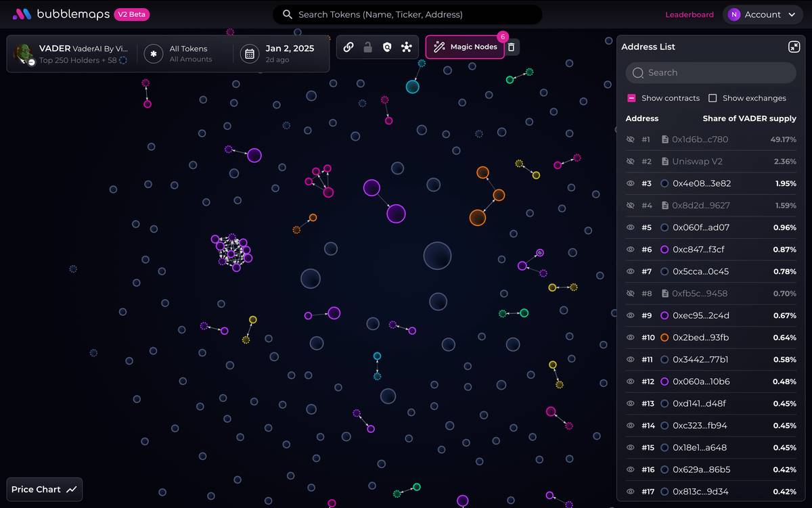812x508 pixels.
Task: Sort by Share of VADER supply header
Action: (749, 118)
